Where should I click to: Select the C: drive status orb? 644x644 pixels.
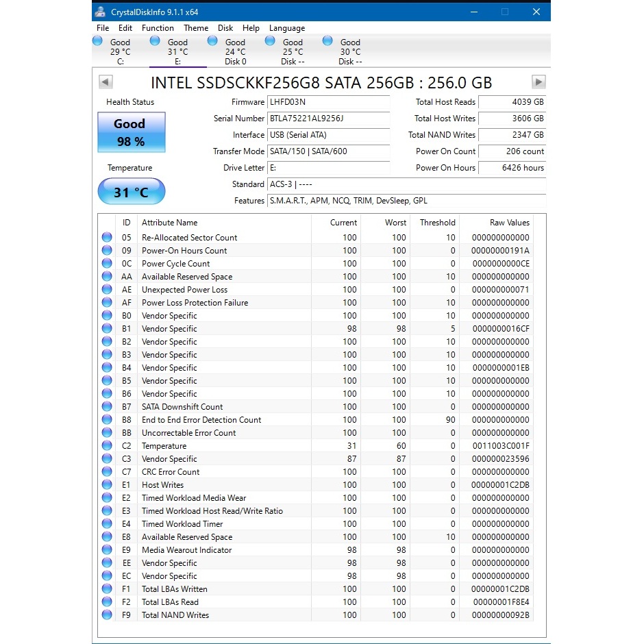[x=97, y=42]
